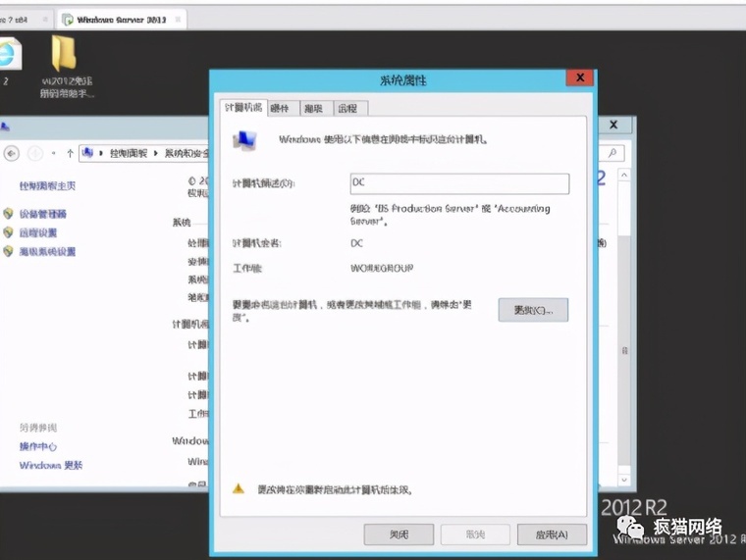Screen dimensions: 746x560
Task: Select the Internet Explorer icon on desktop
Action: [9, 55]
